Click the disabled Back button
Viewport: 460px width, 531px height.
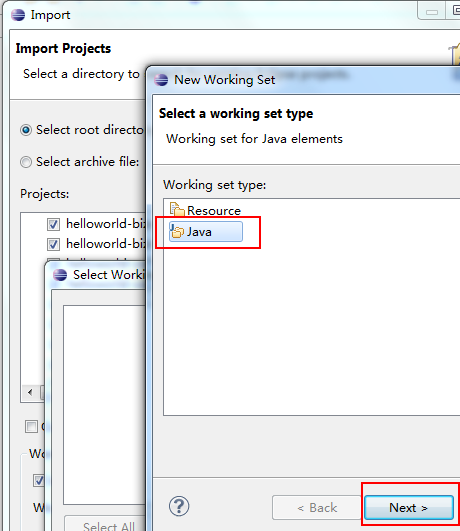[317, 507]
